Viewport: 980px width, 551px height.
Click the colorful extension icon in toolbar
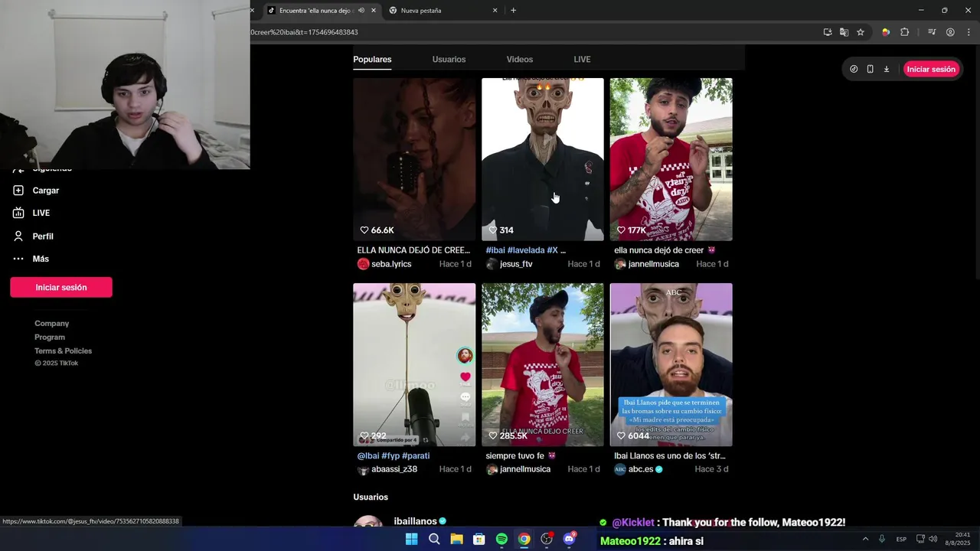pyautogui.click(x=886, y=32)
